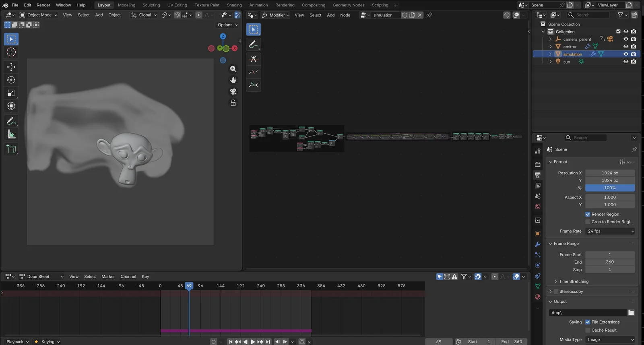Click the lock camera to view icon
This screenshot has width=644, height=345.
pyautogui.click(x=233, y=103)
